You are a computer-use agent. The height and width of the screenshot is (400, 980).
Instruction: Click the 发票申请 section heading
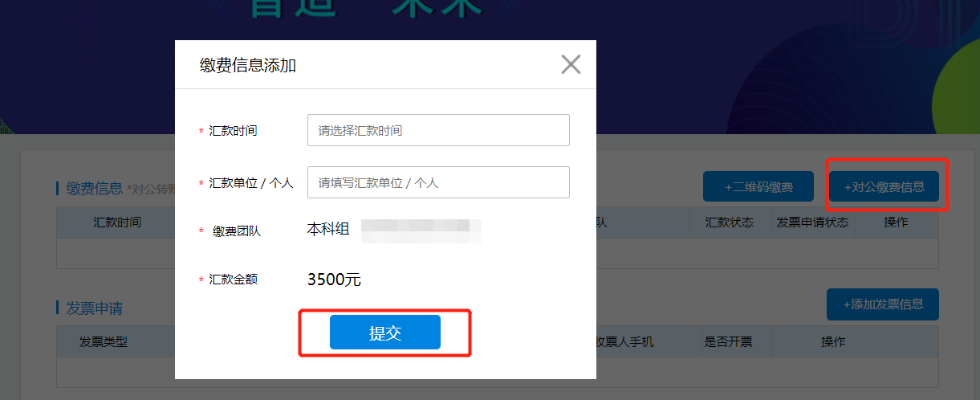(x=94, y=308)
